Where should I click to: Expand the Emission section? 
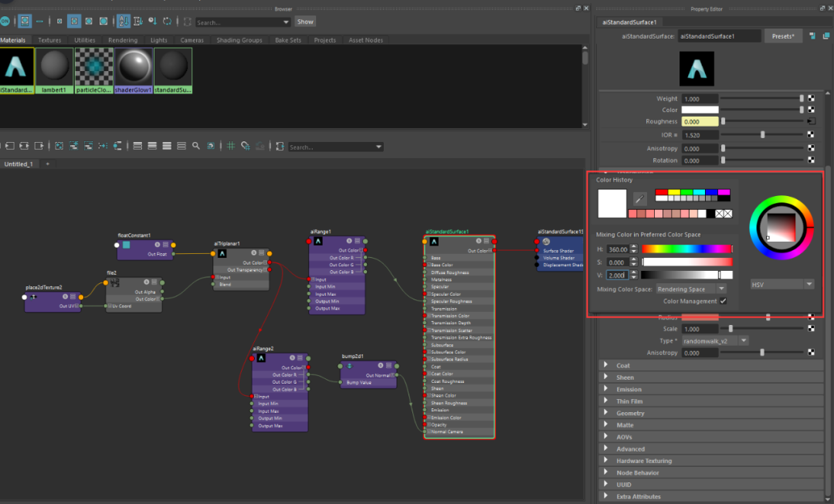[606, 389]
